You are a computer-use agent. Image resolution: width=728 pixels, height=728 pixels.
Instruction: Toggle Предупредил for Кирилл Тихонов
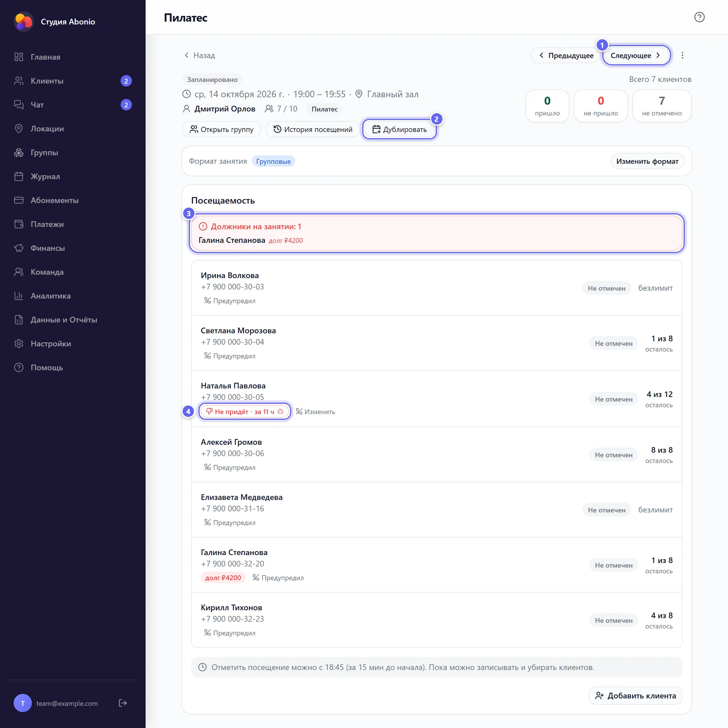pyautogui.click(x=229, y=633)
